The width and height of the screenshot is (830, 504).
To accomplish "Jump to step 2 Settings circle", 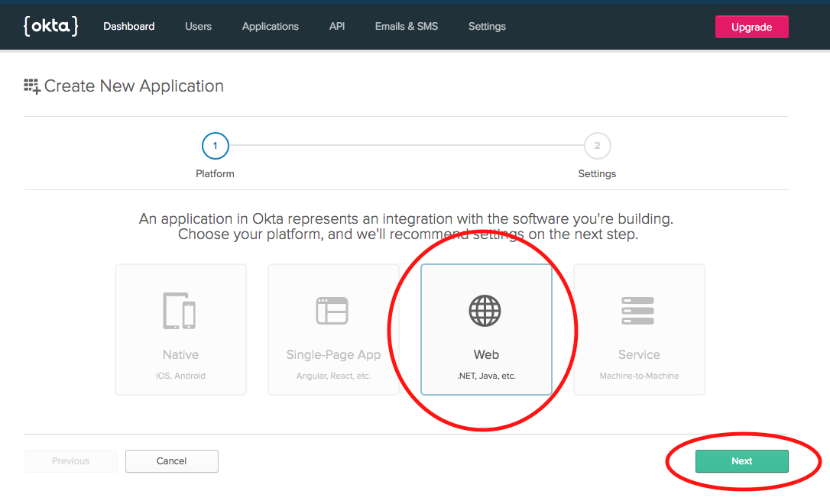I will click(597, 145).
